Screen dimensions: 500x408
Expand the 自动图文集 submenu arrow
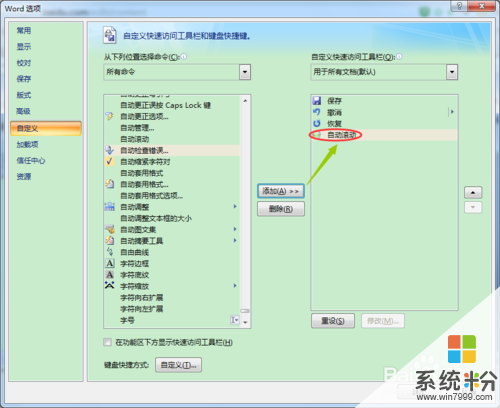coord(235,229)
